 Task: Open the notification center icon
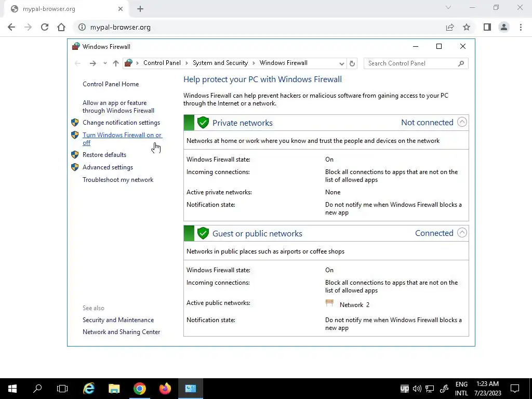point(515,389)
